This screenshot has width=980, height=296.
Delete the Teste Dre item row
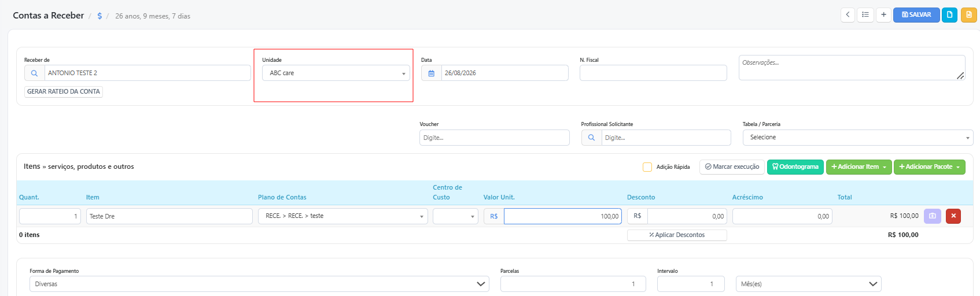[953, 216]
